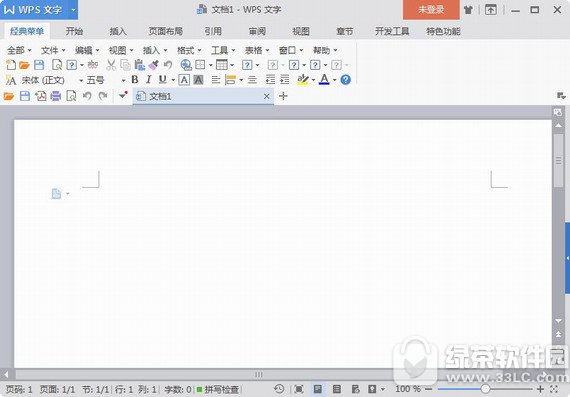Open the font style A icon before 宋体

(11, 80)
